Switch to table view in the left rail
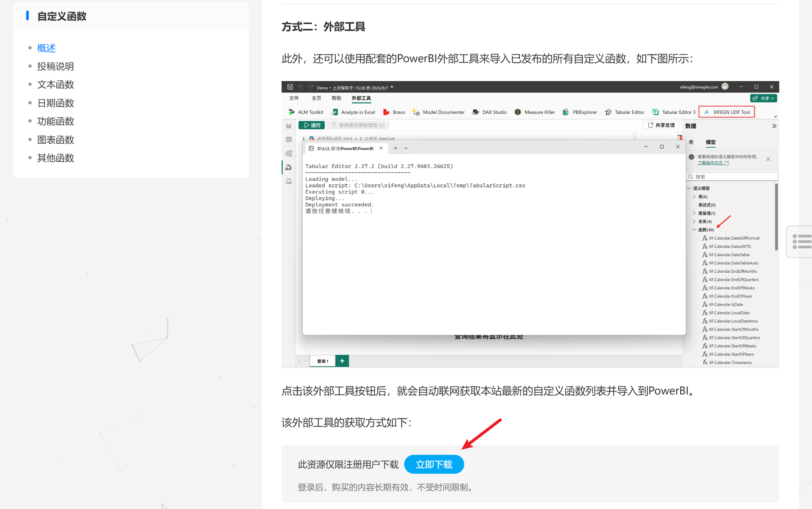This screenshot has width=812, height=509. [x=289, y=140]
